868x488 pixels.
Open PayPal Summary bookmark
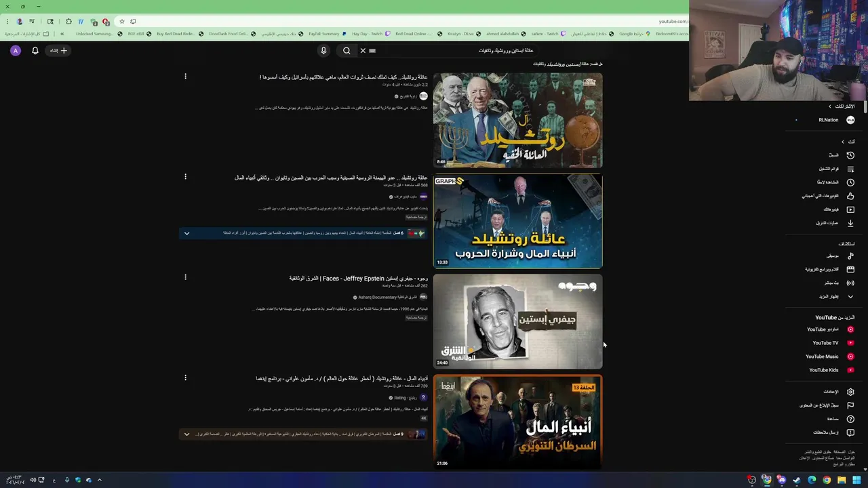tap(327, 34)
